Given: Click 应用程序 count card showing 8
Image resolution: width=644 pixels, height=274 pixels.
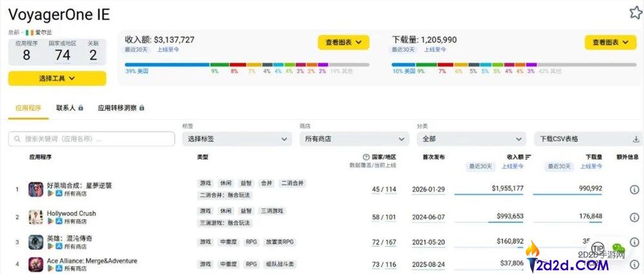Looking at the screenshot, I should 26,52.
